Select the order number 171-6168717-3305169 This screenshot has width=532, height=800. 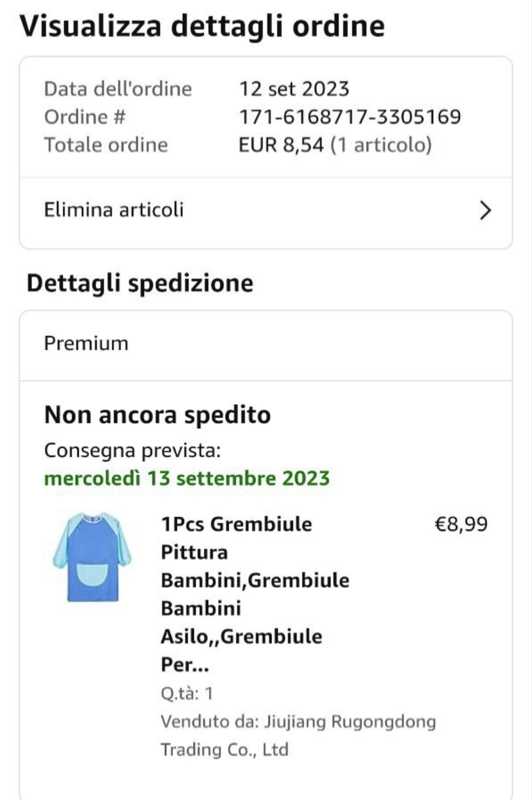click(350, 117)
